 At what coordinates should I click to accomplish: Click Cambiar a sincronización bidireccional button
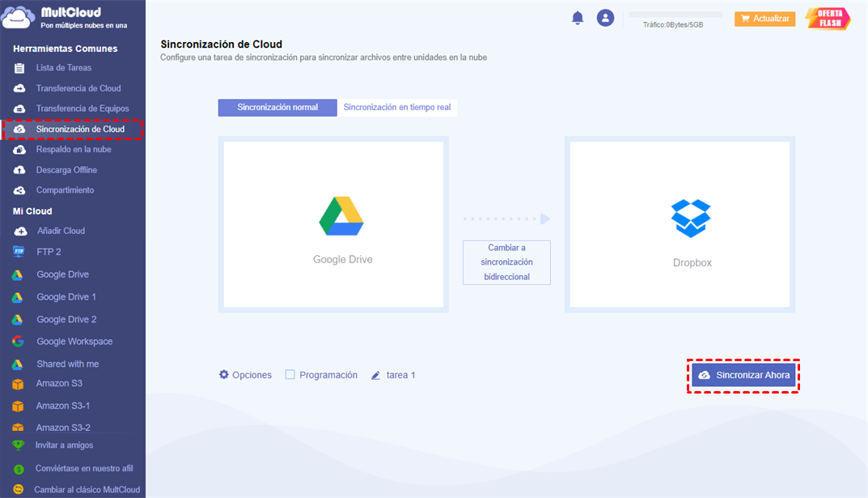506,262
